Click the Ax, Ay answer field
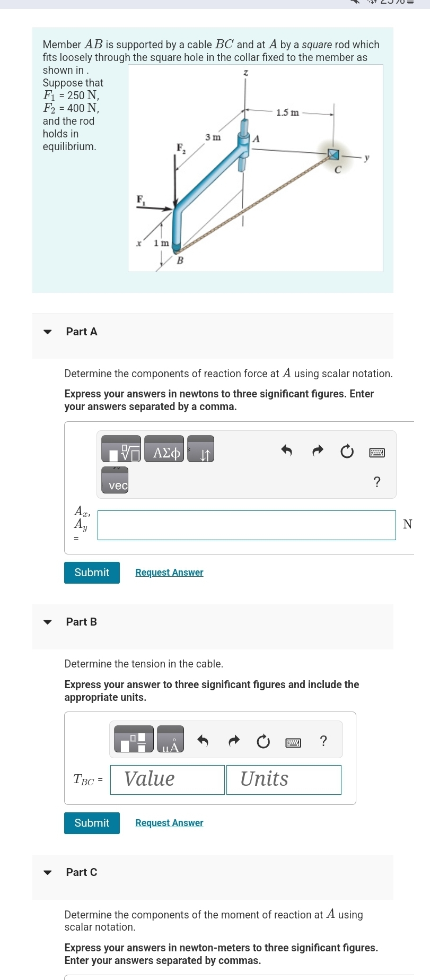Screen dimensions: 430x980 (x=246, y=525)
